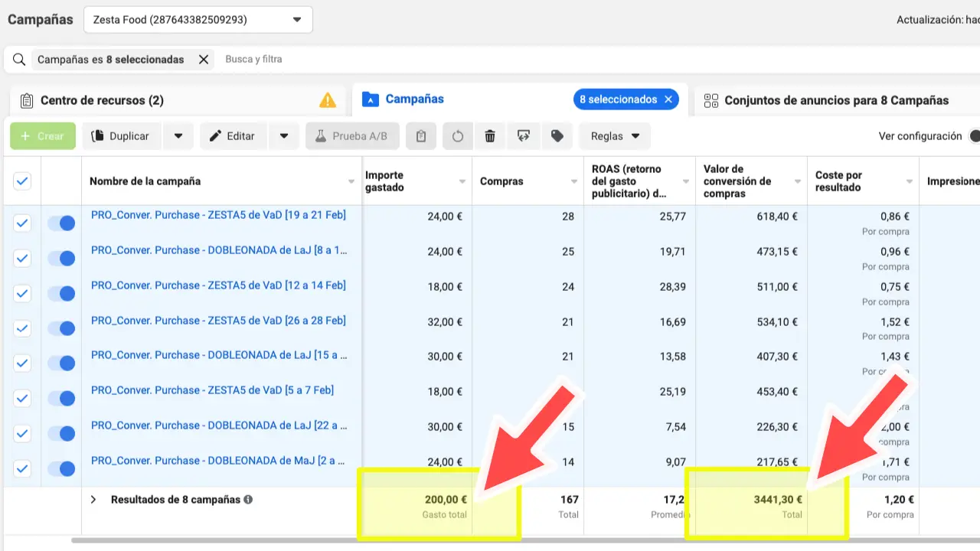Screen dimensions: 980x551
Task: Open the arrow dropdown next to Duplicar
Action: coord(178,136)
